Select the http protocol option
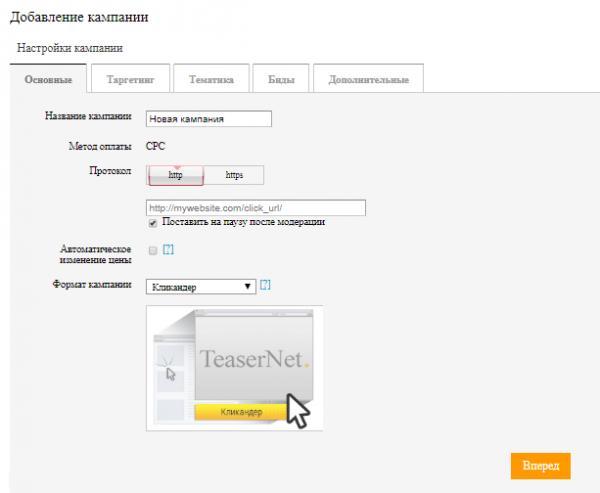Screen dimensions: 600x493 [176, 175]
